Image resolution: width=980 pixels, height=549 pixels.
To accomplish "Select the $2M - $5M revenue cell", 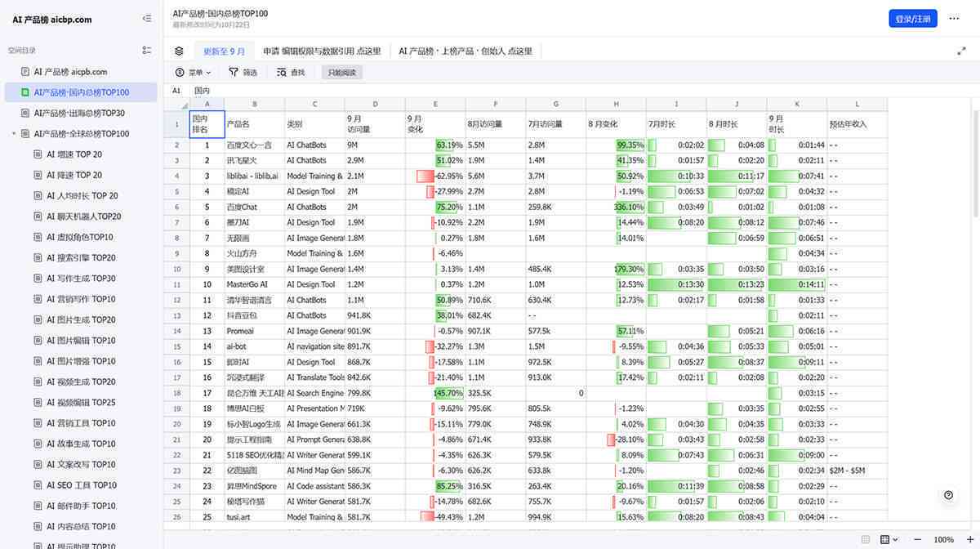I will coord(857,471).
